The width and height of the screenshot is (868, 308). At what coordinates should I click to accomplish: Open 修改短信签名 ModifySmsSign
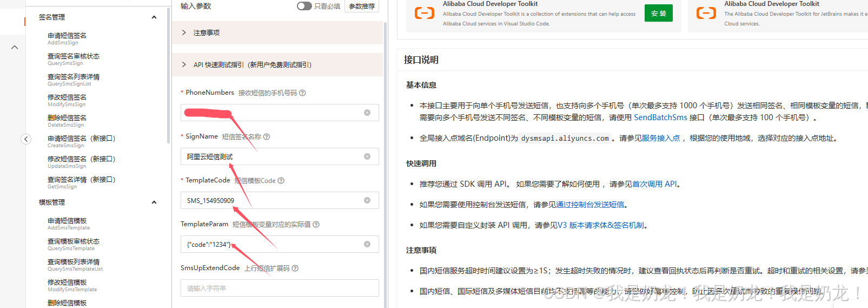[67, 100]
